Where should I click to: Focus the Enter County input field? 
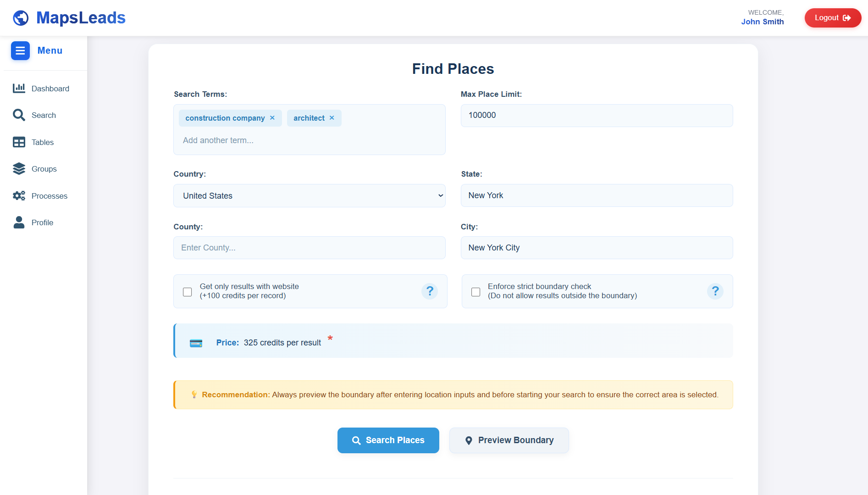click(x=310, y=248)
